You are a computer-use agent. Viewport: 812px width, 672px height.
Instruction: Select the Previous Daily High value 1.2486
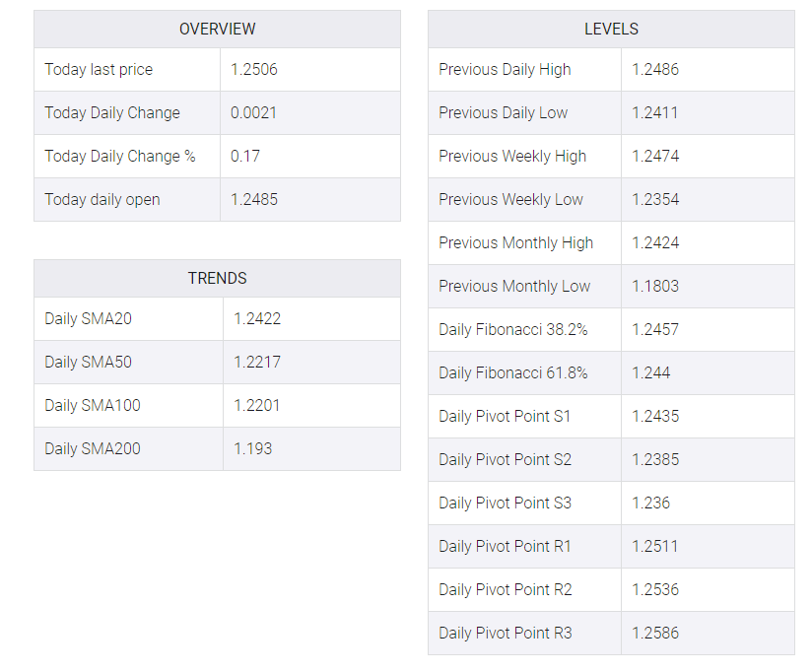point(655,69)
